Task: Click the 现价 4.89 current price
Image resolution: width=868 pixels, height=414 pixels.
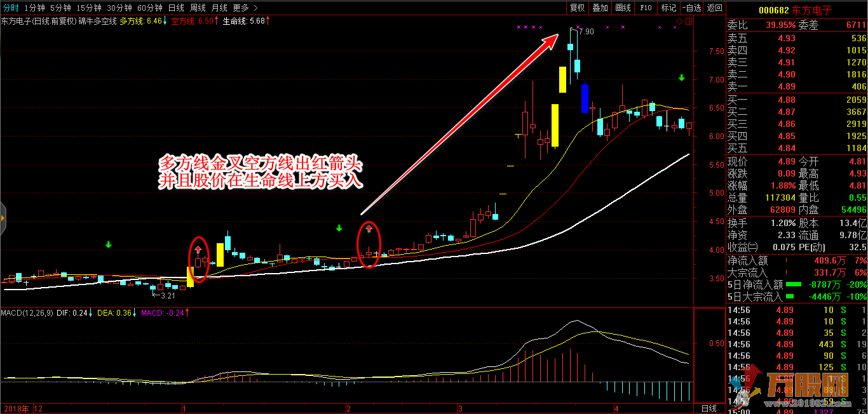Action: pyautogui.click(x=786, y=161)
